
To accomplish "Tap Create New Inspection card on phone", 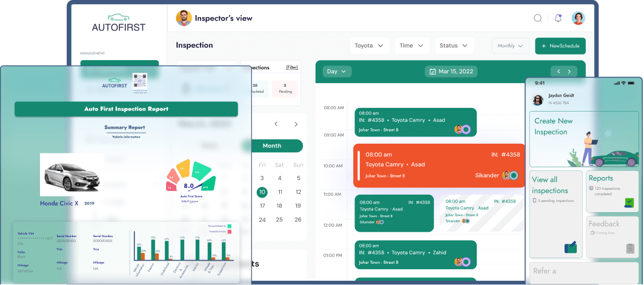I will (585, 139).
